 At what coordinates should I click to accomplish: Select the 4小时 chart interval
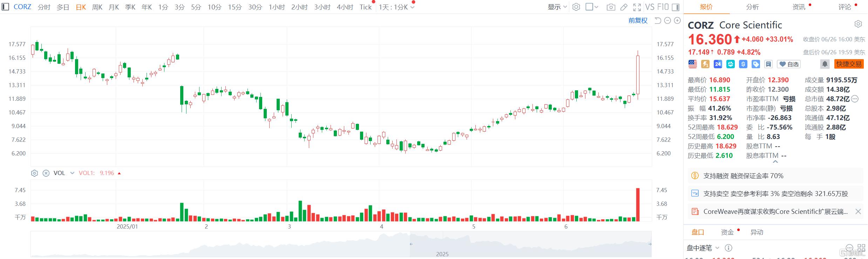[345, 7]
